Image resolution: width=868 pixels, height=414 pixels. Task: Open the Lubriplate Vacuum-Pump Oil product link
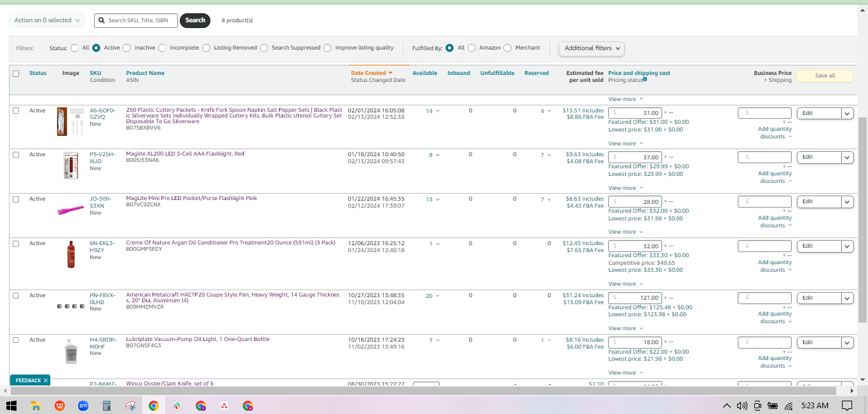[198, 339]
